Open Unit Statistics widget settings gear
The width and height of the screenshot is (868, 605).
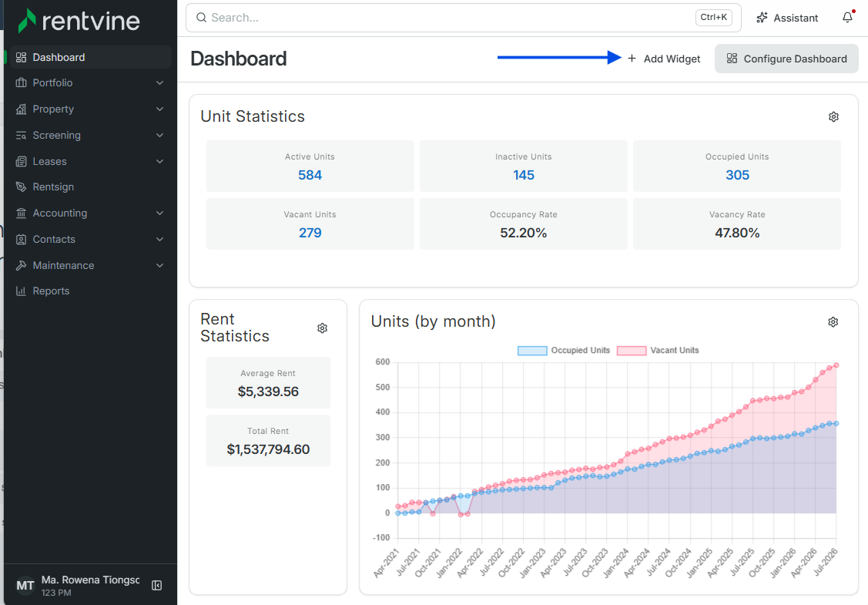[833, 117]
